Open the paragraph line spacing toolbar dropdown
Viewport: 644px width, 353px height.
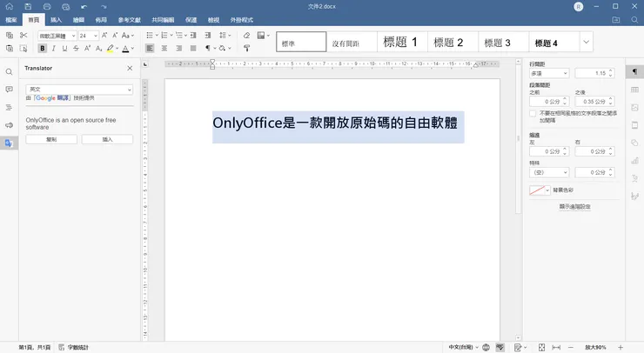pos(225,36)
